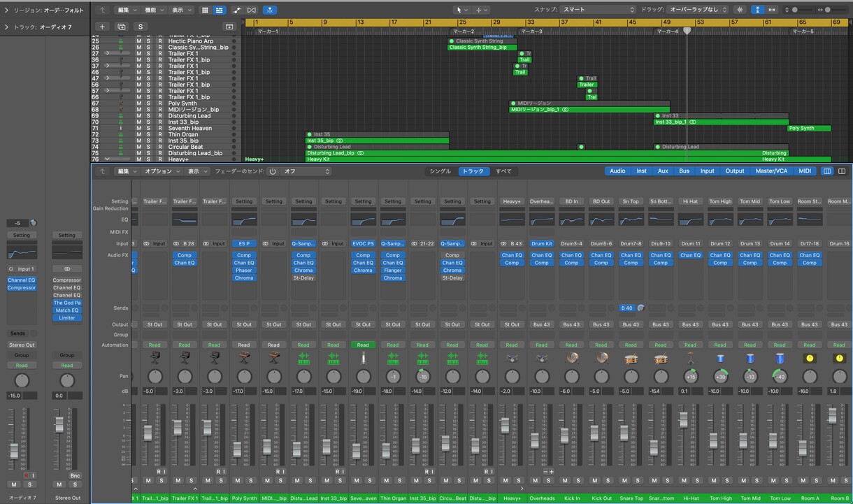Click the Seventh Heaven microphone icon in mixer
Image resolution: width=853 pixels, height=504 pixels.
click(363, 359)
